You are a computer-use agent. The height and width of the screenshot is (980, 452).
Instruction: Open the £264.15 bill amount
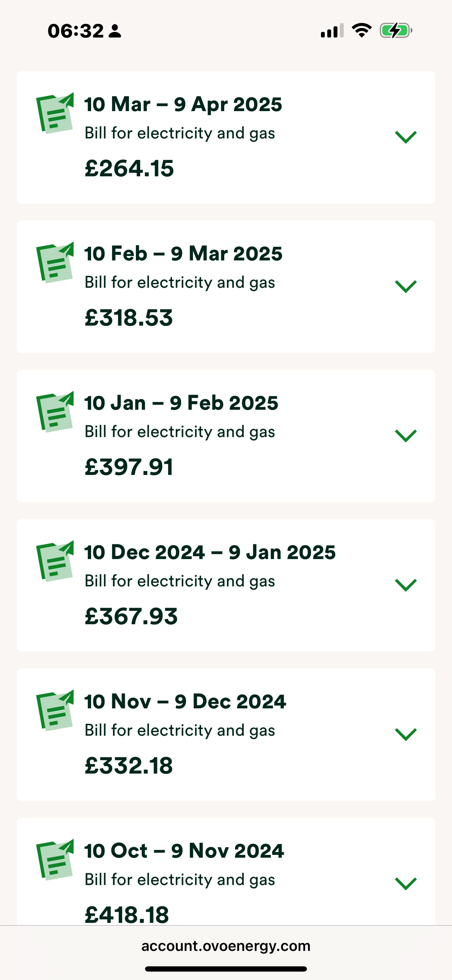click(129, 169)
